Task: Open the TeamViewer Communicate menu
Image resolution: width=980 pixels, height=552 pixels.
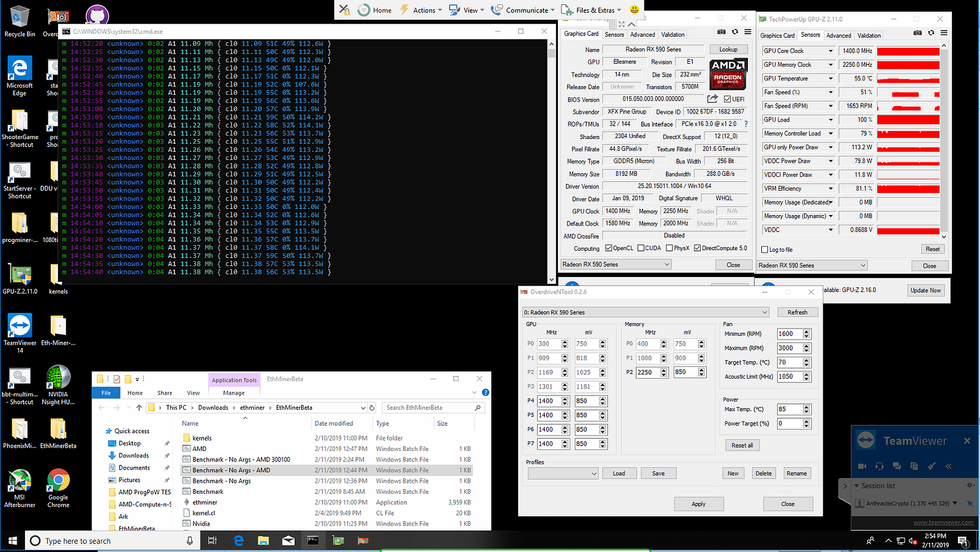Action: click(x=522, y=10)
